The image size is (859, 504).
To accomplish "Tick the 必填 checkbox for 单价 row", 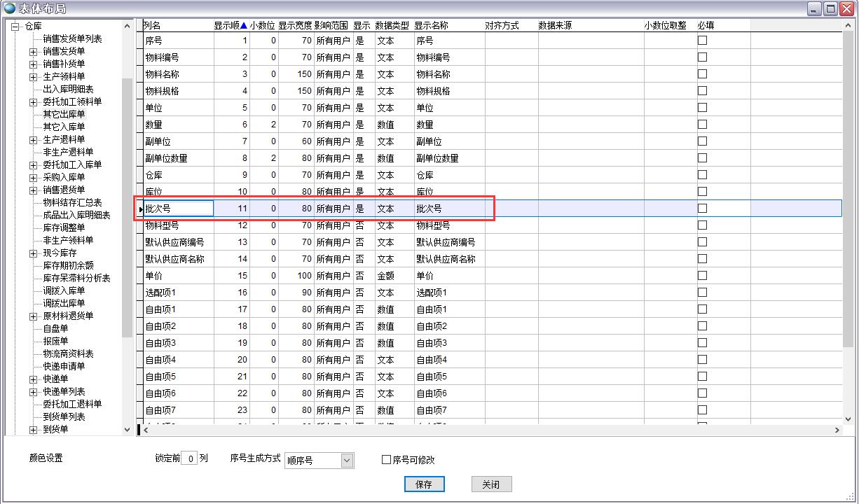I will pyautogui.click(x=702, y=276).
